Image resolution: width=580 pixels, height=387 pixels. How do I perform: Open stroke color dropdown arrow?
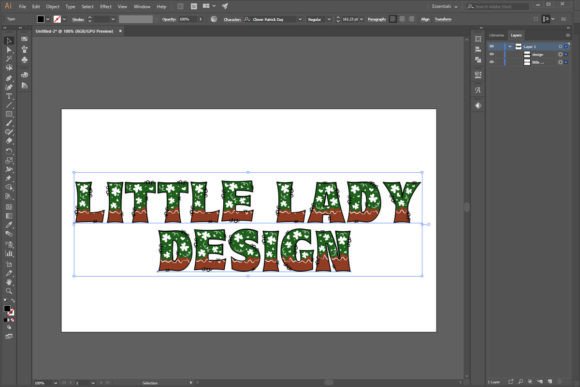(x=64, y=19)
